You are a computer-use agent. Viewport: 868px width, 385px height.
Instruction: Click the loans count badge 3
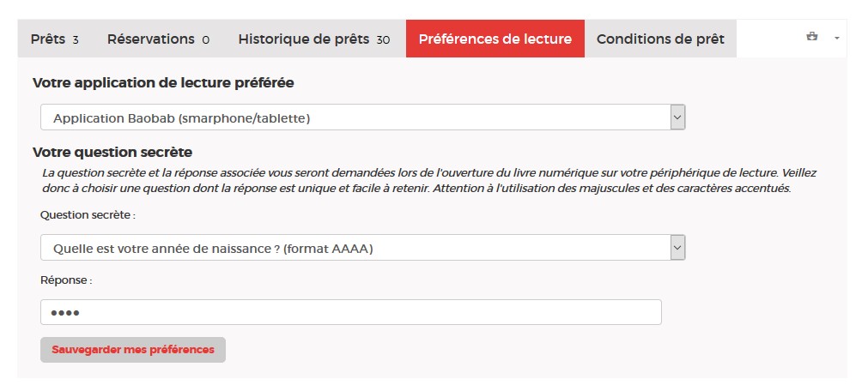click(x=76, y=40)
